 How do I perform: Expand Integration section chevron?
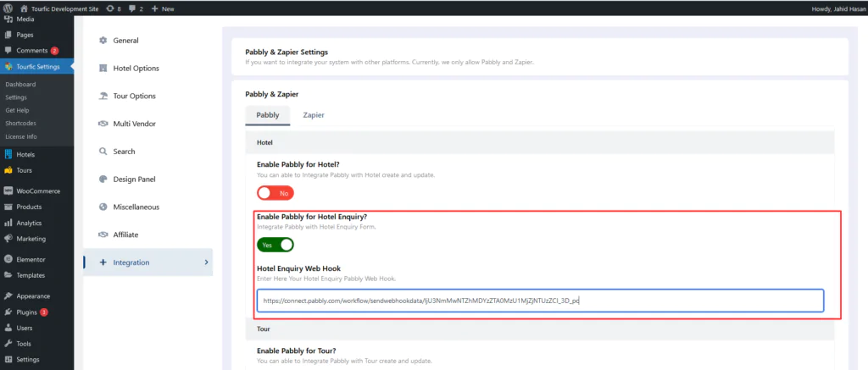(x=207, y=262)
